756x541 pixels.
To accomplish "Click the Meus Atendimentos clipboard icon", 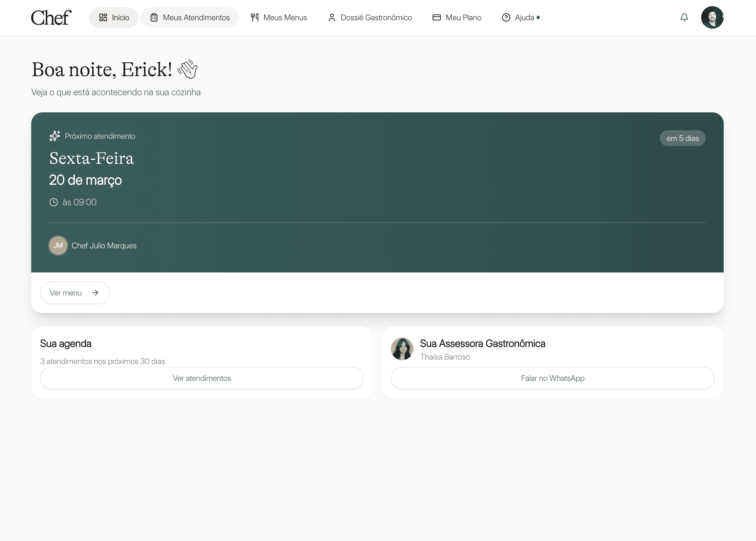I will point(154,18).
